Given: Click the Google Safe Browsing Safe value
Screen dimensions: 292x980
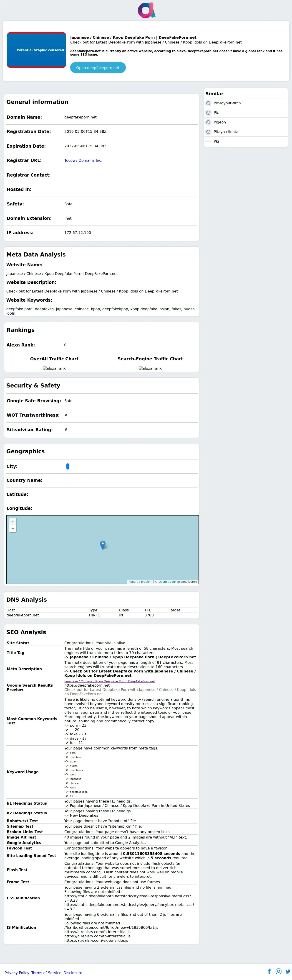Looking at the screenshot, I should pyautogui.click(x=68, y=401).
